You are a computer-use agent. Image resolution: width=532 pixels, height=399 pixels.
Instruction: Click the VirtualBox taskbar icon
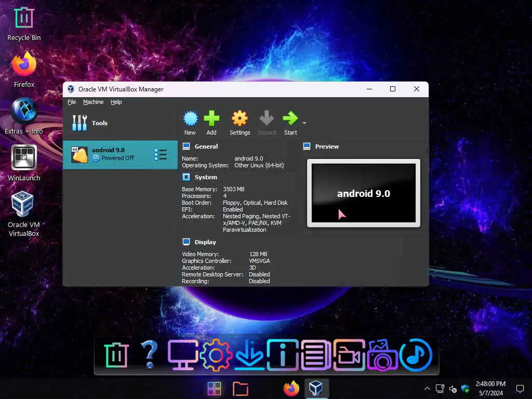[x=316, y=388]
